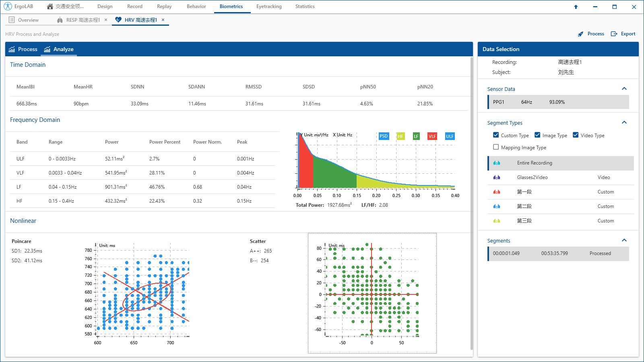
Task: Switch to the Process sub-tab
Action: point(23,49)
